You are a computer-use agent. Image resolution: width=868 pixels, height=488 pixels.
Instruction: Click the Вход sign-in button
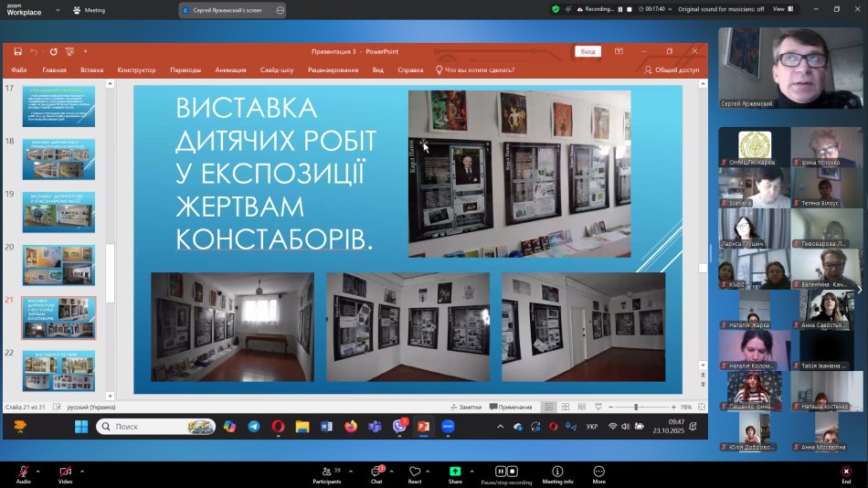pos(587,52)
